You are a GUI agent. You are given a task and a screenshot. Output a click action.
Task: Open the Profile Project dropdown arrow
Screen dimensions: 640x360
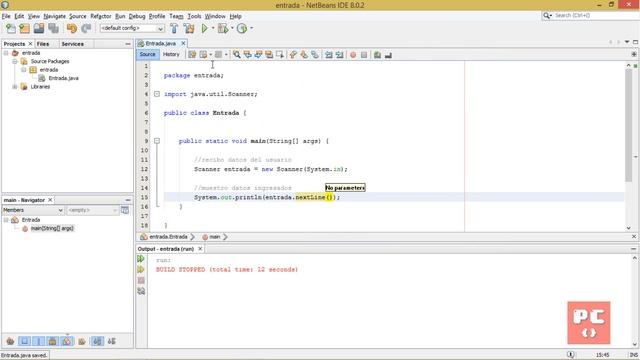251,28
